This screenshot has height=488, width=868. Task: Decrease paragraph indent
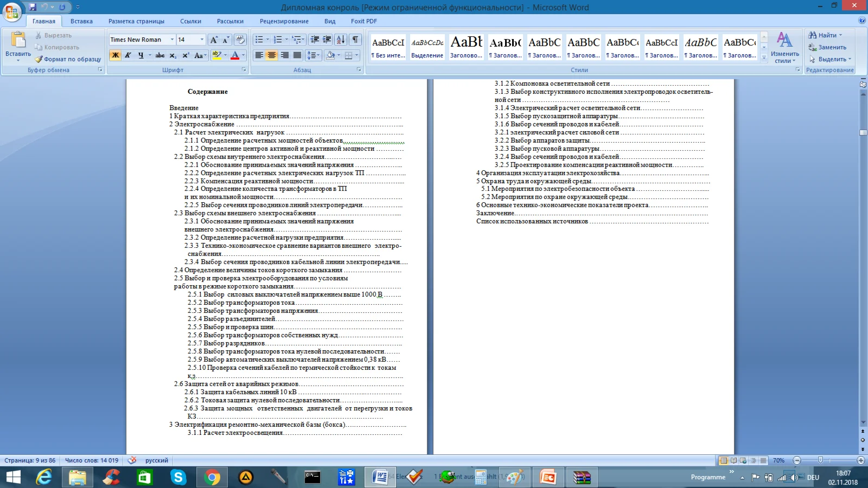(315, 40)
